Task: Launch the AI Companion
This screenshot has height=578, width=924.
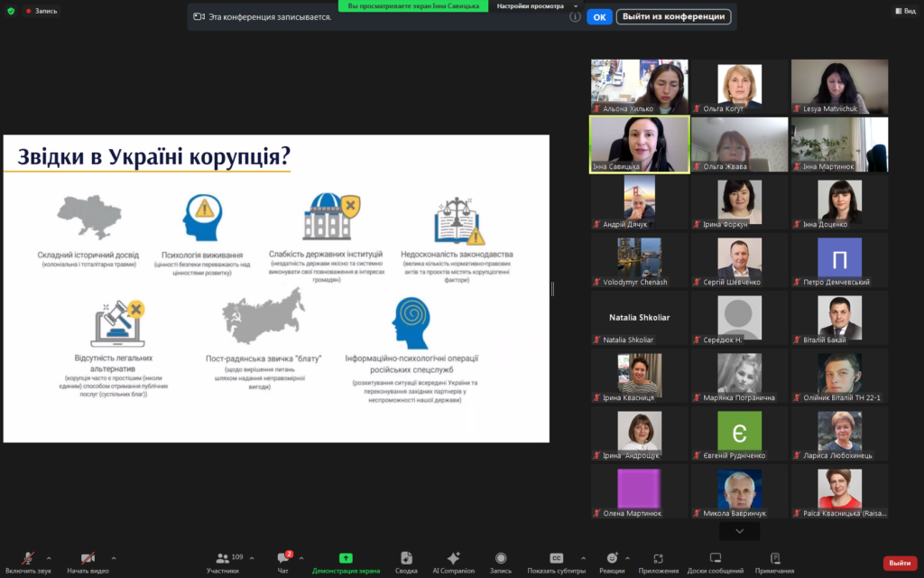Action: tap(453, 559)
